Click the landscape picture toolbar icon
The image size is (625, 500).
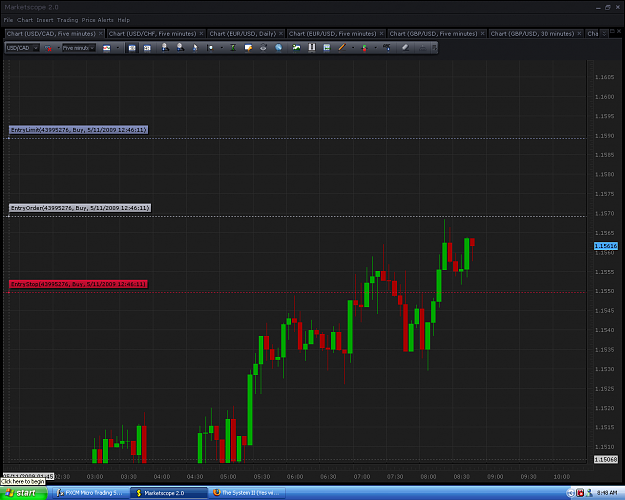[296, 48]
